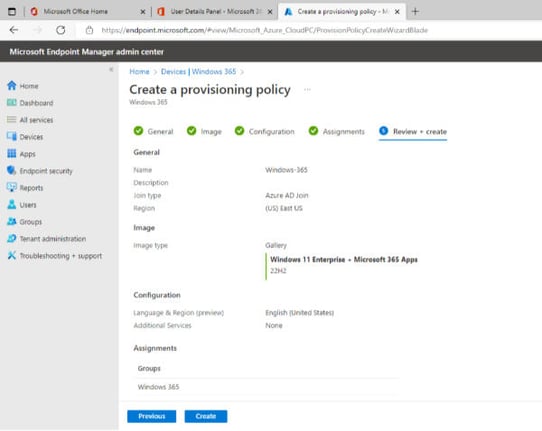Click the Devices icon in the sidebar
Screen dimensions: 542x431
[11, 137]
